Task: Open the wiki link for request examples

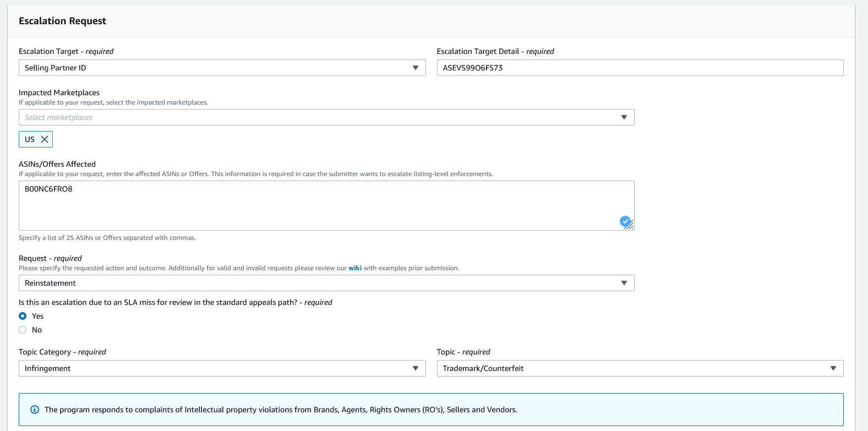Action: [x=355, y=268]
